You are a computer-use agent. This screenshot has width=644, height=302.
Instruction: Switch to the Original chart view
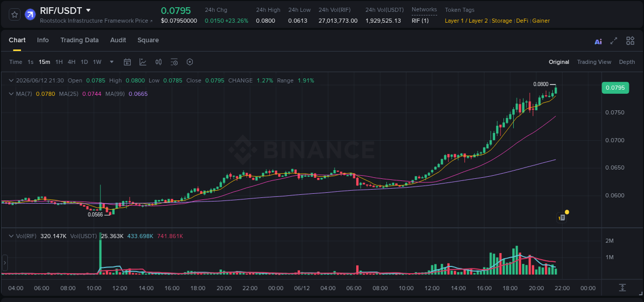pos(559,62)
